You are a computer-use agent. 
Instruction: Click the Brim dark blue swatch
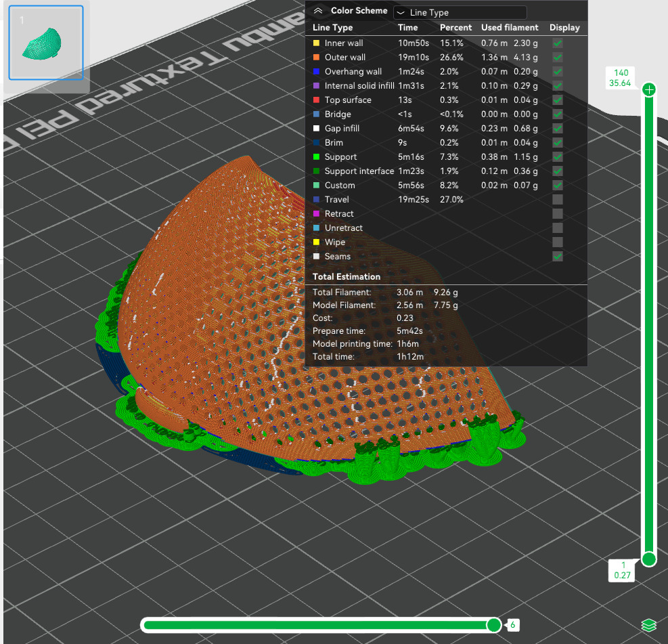(316, 142)
